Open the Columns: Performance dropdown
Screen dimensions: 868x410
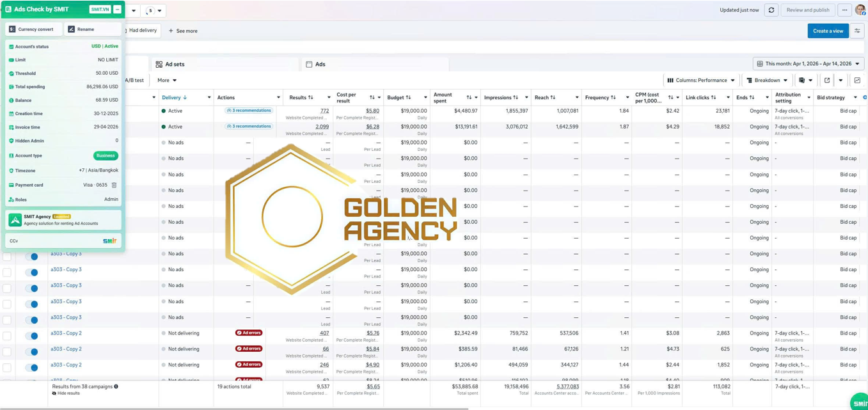[701, 81]
